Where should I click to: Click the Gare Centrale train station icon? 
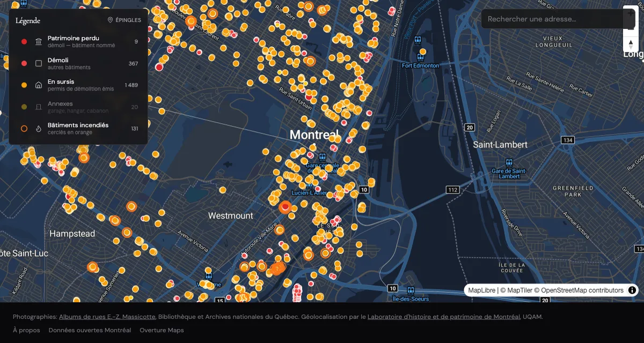pyautogui.click(x=321, y=157)
